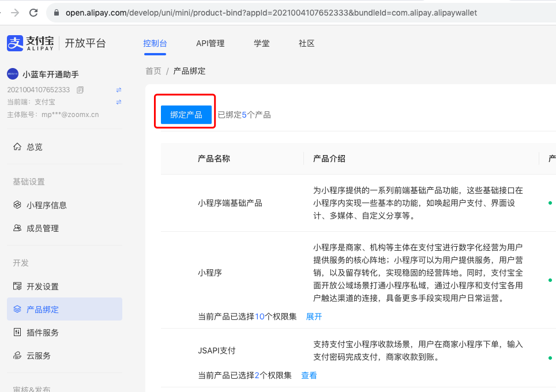Image resolution: width=556 pixels, height=392 pixels.
Task: Click the 开发 section label
Action: click(x=21, y=263)
